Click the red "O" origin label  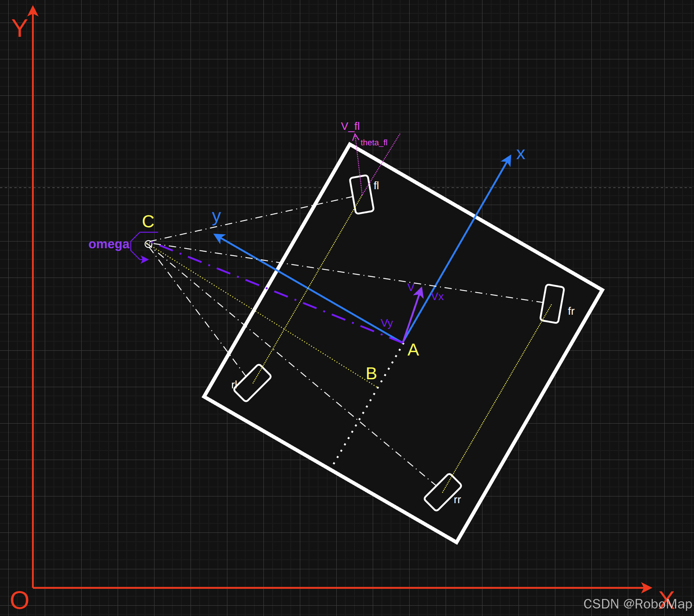[x=19, y=601]
